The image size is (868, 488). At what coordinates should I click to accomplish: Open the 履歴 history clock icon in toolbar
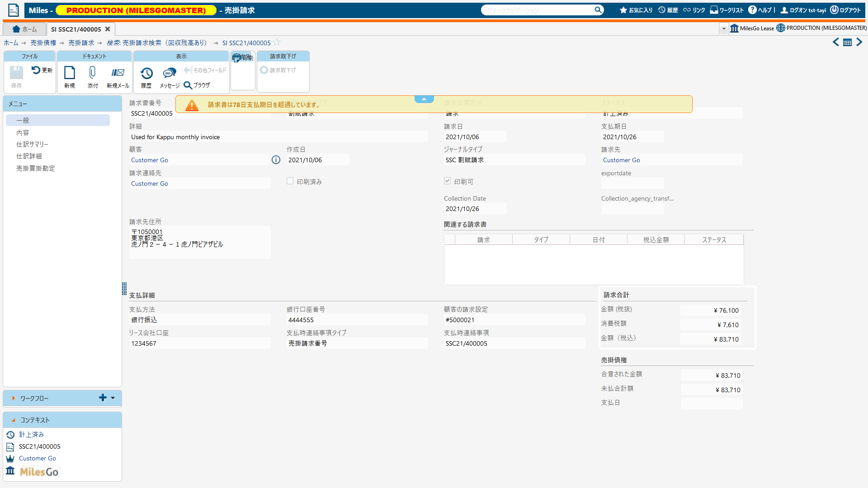[146, 73]
